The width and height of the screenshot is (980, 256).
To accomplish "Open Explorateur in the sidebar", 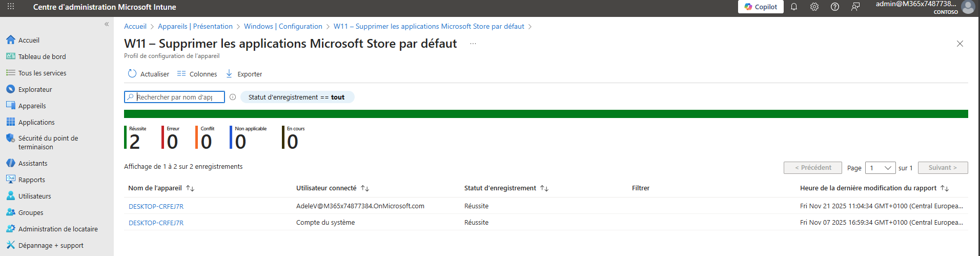I will (x=35, y=89).
